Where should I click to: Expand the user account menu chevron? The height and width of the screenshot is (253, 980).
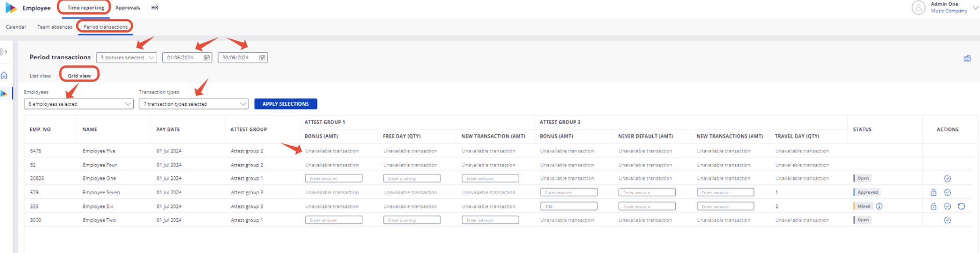pyautogui.click(x=975, y=8)
